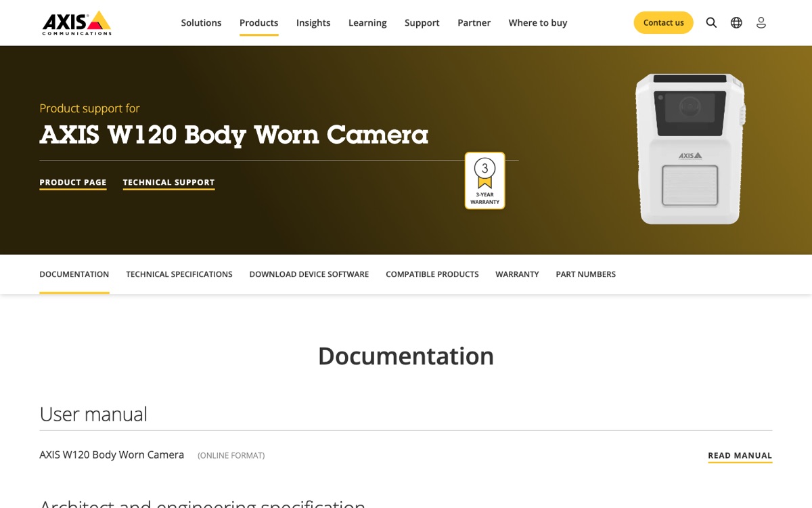Open the Solutions menu

[201, 22]
